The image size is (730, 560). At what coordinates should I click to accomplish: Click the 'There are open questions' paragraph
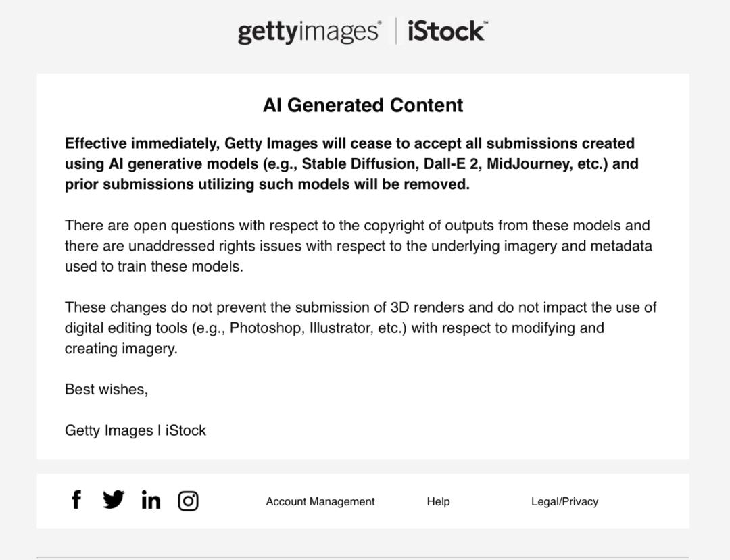click(x=358, y=246)
